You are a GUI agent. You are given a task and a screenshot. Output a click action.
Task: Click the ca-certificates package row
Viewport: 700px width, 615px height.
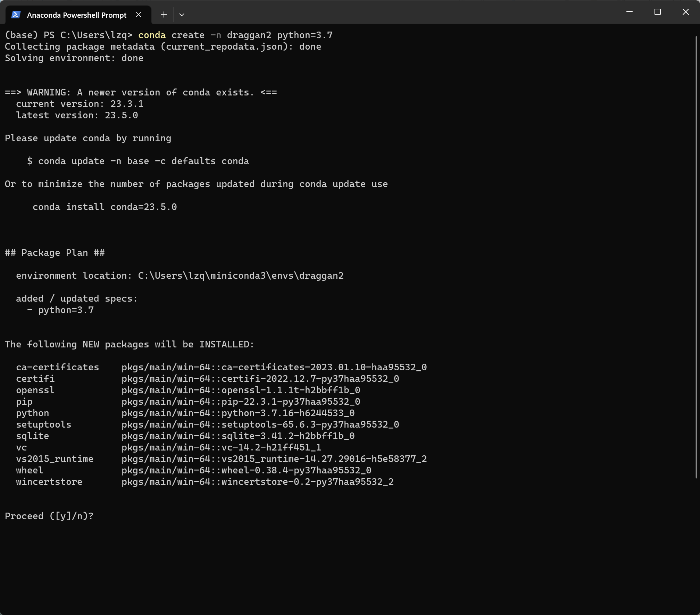click(222, 367)
